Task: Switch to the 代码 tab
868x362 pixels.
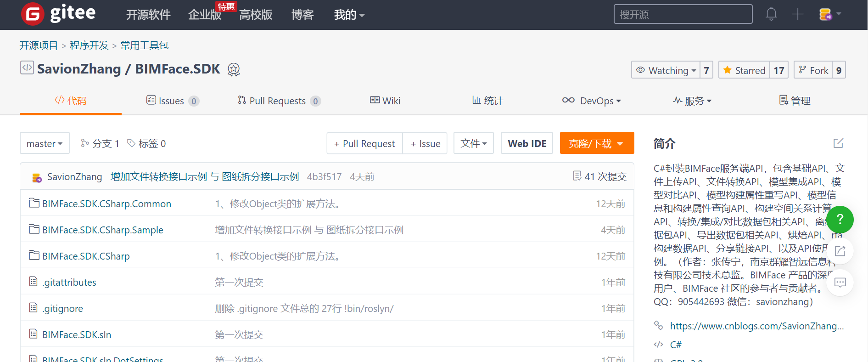Action: [x=71, y=101]
